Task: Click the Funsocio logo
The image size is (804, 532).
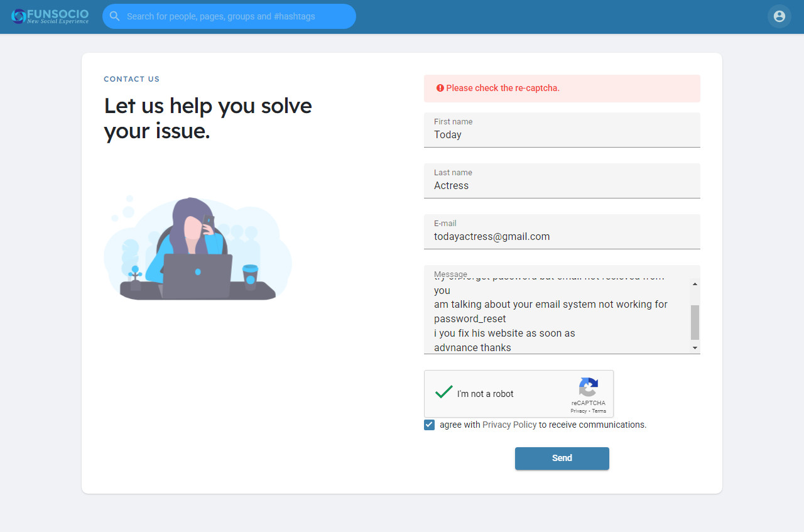Action: coord(50,16)
